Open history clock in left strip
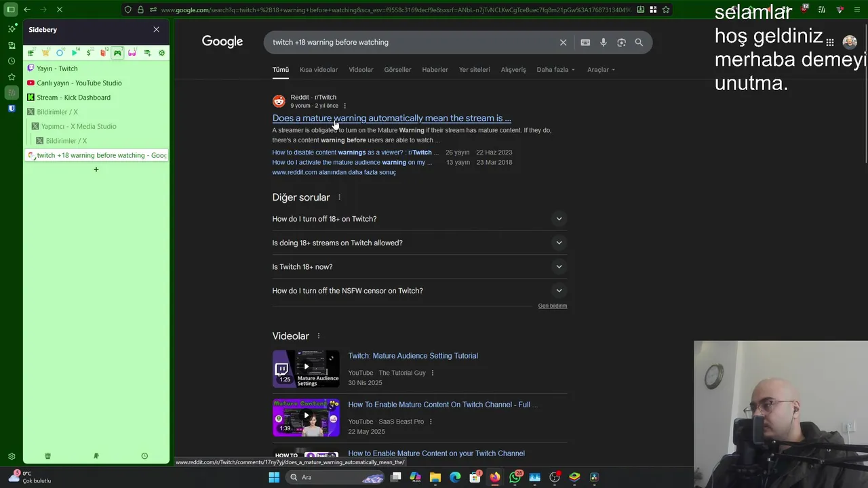 click(12, 61)
